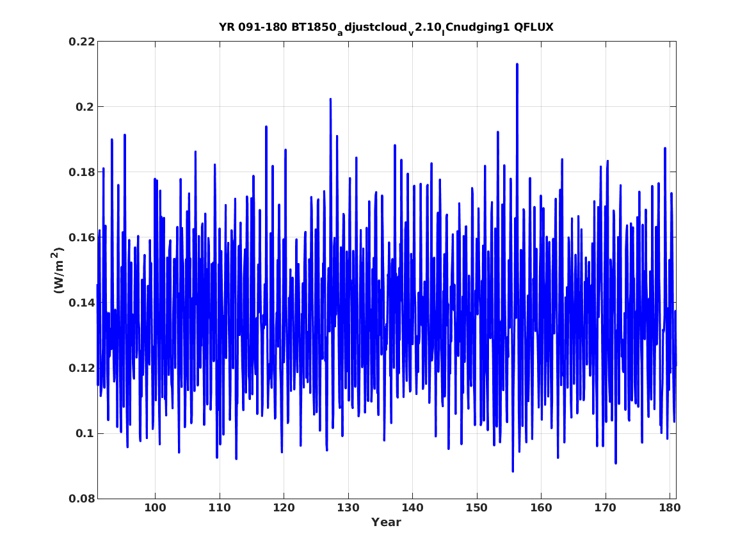Click the y-axis label '(W/m2)'
Screen dimensions: 747x560
[x=58, y=270]
